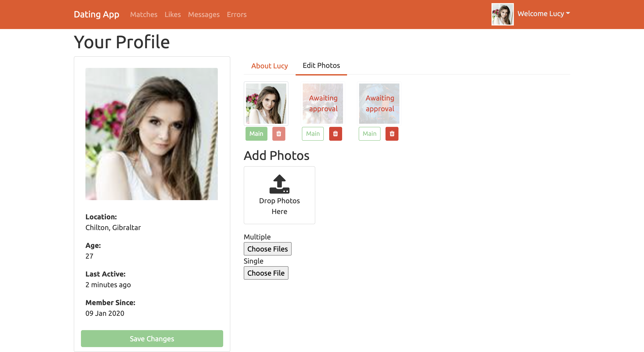This screenshot has width=644, height=352.
Task: Click the upload icon in the drop zone
Action: click(279, 184)
